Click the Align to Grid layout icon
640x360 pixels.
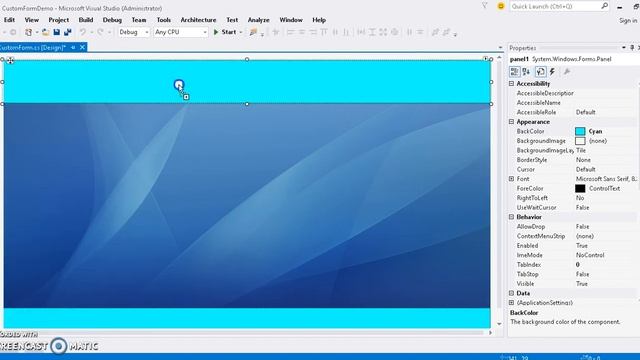click(276, 32)
